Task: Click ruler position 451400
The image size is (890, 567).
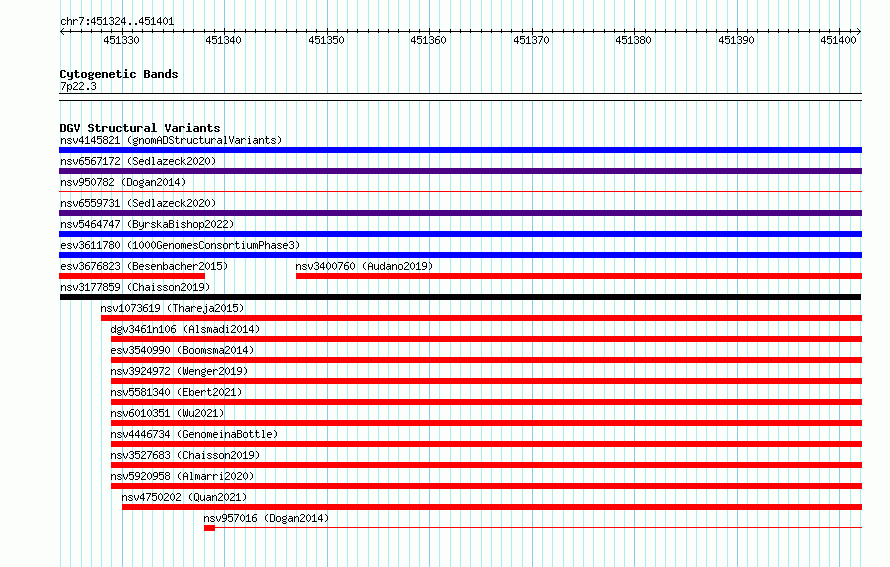Action: [838, 40]
